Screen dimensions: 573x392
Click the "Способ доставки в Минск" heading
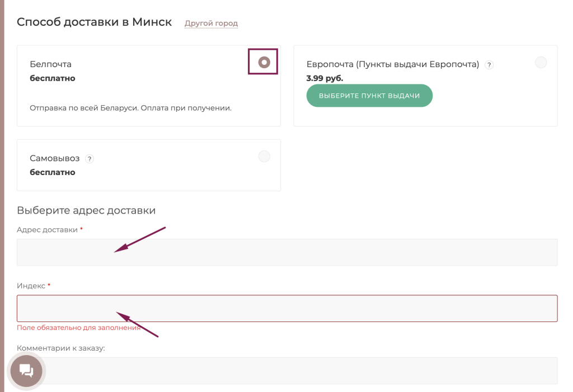tap(94, 22)
